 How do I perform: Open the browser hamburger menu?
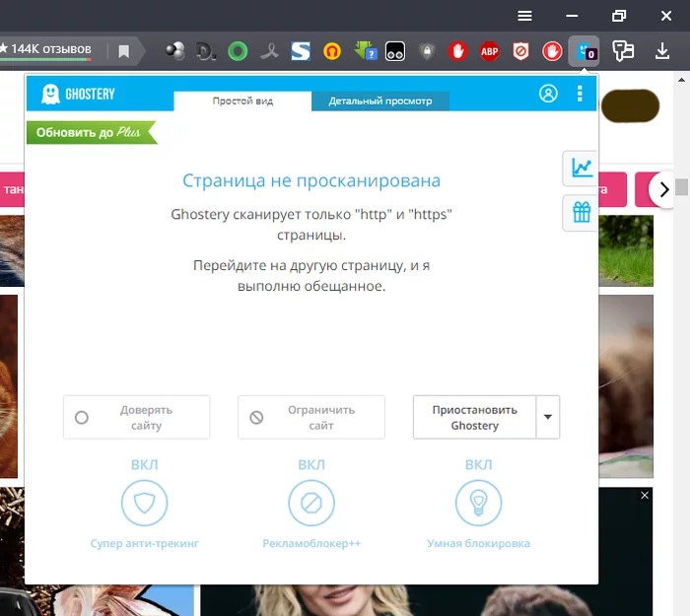pyautogui.click(x=524, y=16)
